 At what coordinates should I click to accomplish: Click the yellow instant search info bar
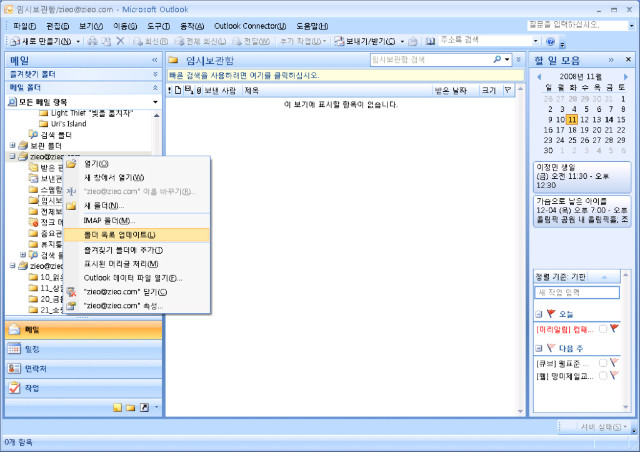(x=345, y=75)
